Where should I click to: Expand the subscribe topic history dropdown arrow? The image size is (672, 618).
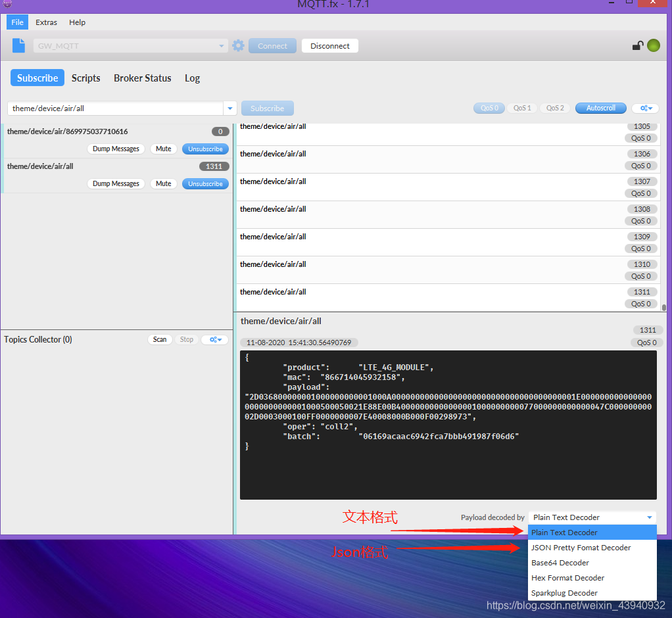tap(230, 108)
